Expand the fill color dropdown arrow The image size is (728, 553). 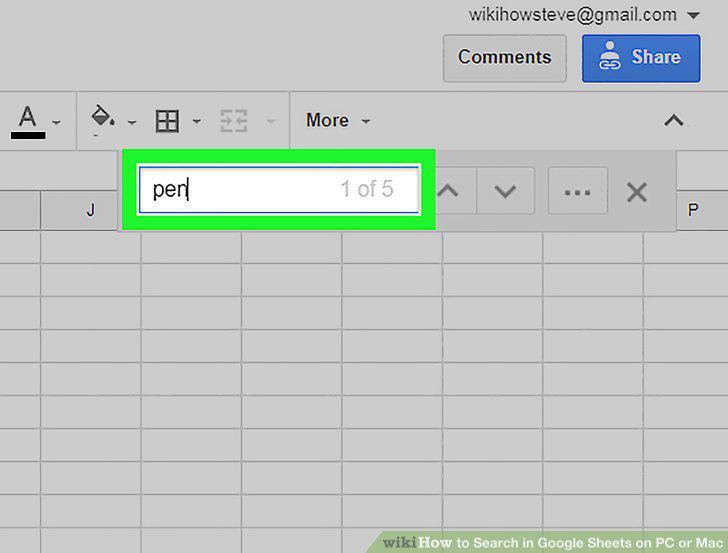pos(132,123)
